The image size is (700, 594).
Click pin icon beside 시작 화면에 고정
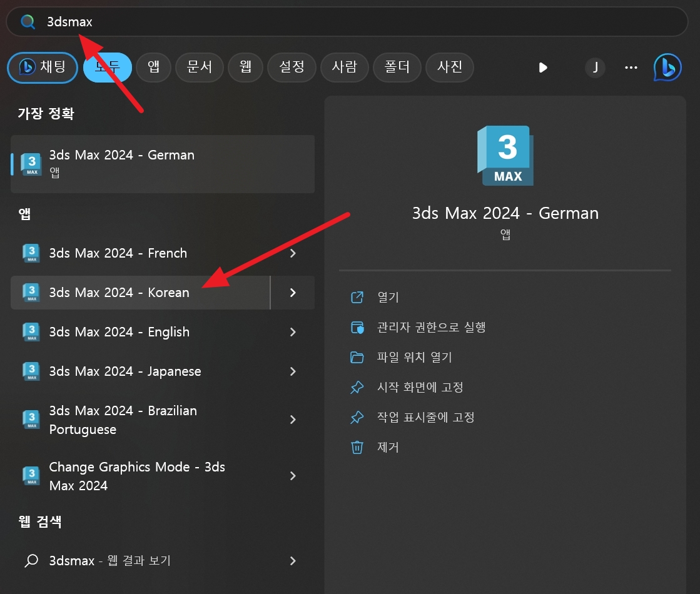tap(357, 388)
